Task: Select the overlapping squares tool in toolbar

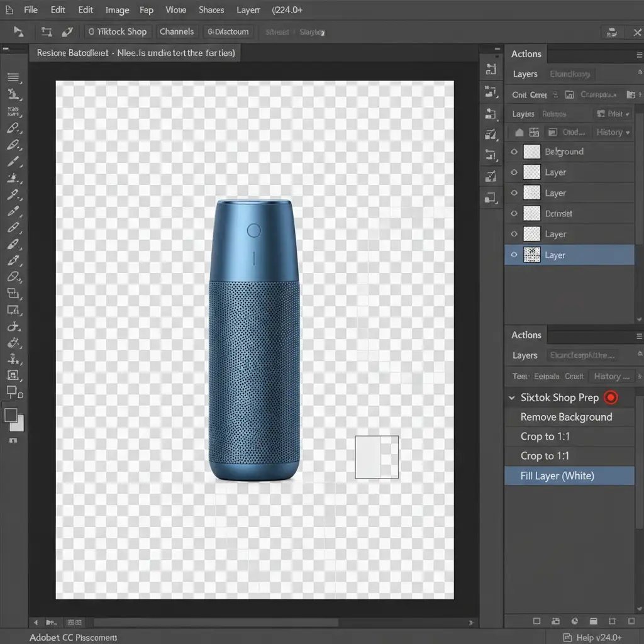Action: click(13, 293)
